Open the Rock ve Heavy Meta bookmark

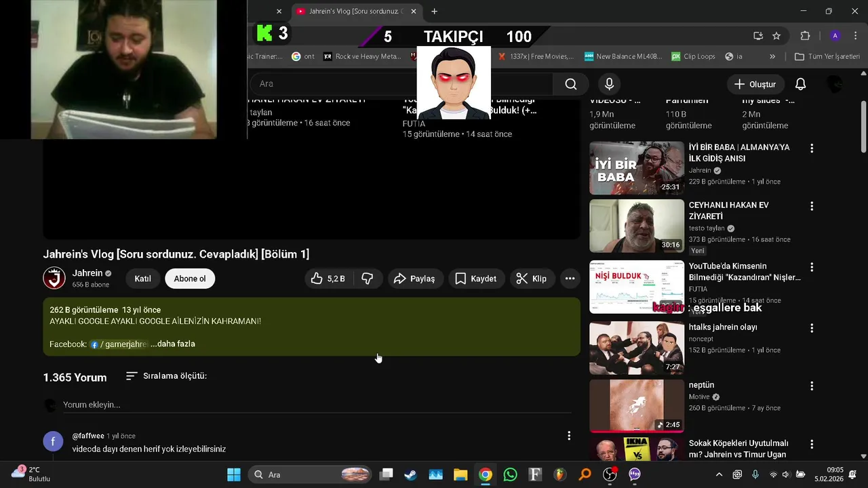(363, 56)
